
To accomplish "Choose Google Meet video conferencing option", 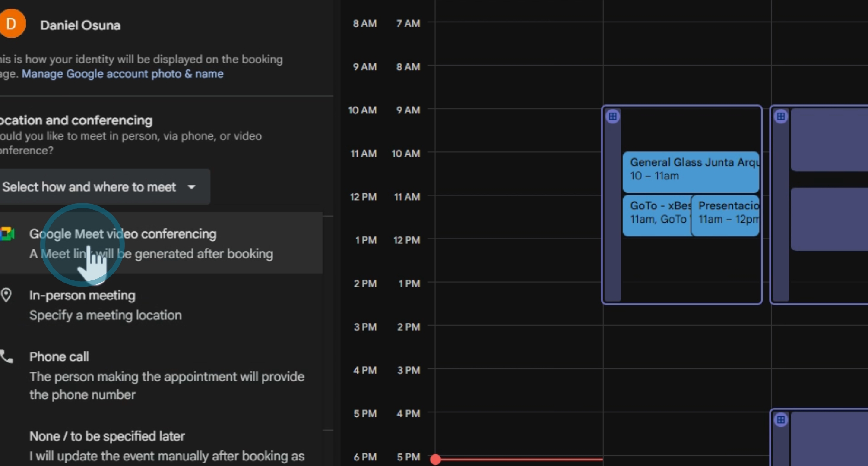I will [161, 243].
